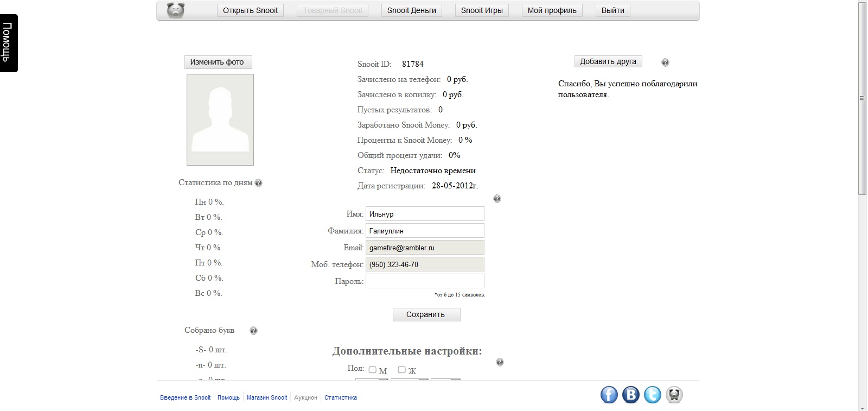Click the password hint 'от 6 до 15 символов'

point(460,295)
